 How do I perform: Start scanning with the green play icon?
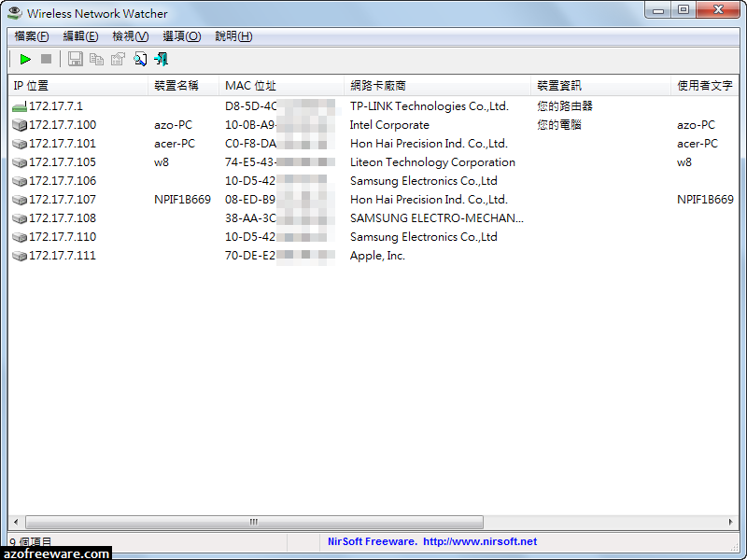click(x=25, y=59)
